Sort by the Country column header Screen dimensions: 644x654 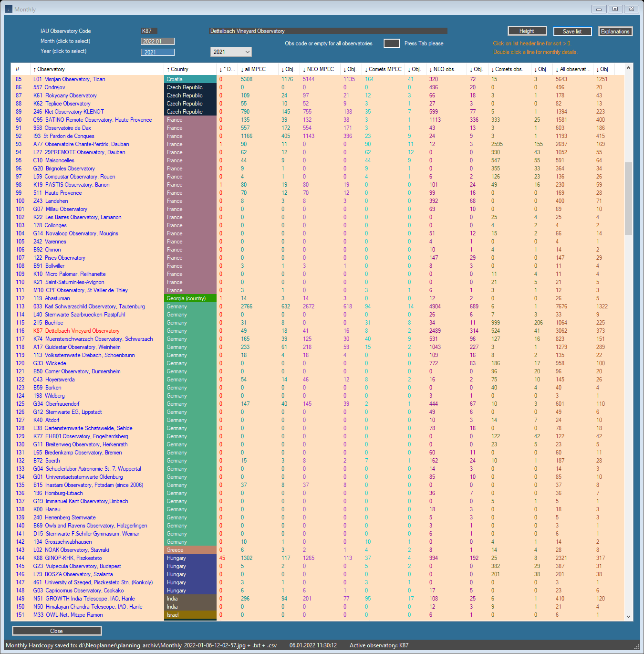(190, 69)
